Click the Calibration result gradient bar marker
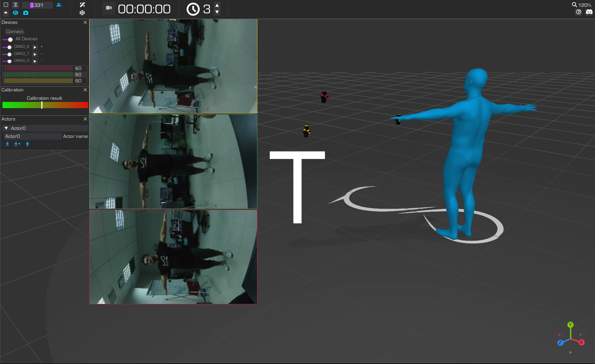The image size is (595, 364). click(x=42, y=105)
